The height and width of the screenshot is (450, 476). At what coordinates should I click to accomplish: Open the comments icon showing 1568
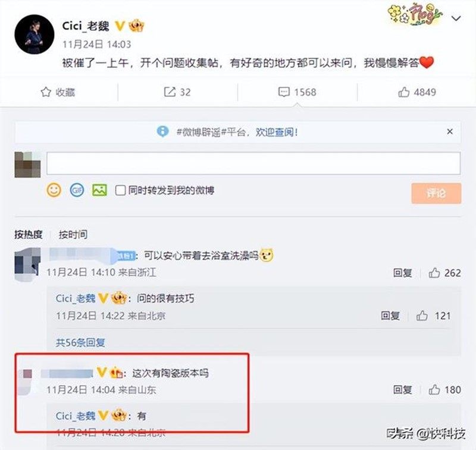tap(284, 92)
